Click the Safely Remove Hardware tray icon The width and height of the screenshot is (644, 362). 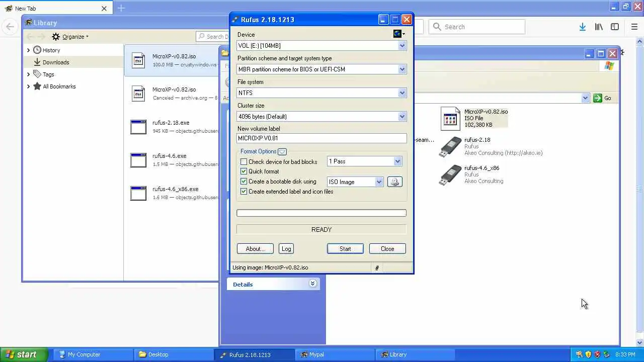coord(607,354)
